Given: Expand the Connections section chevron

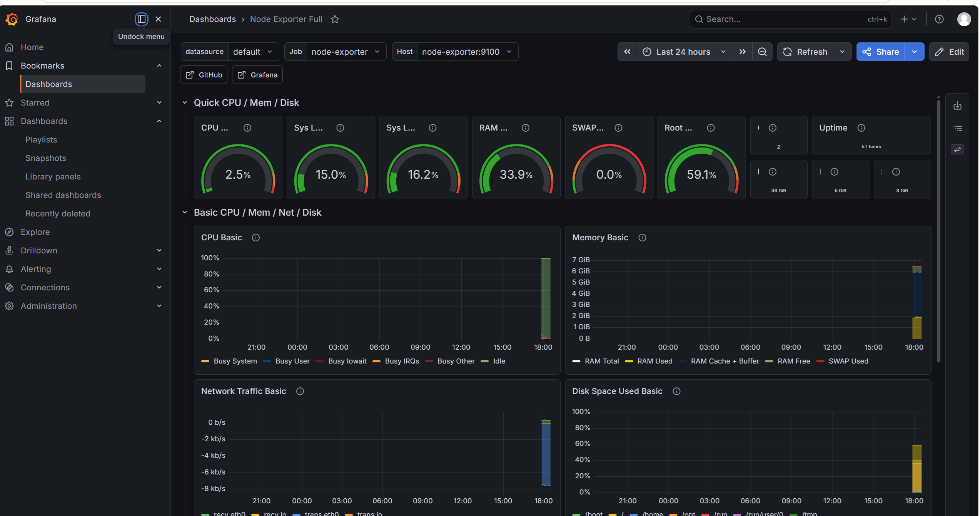Looking at the screenshot, I should 159,287.
